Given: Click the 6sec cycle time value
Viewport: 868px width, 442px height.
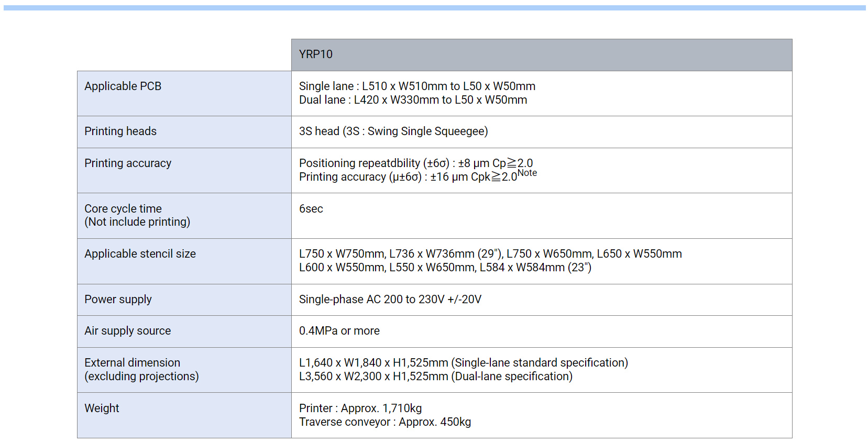Looking at the screenshot, I should coord(311,209).
